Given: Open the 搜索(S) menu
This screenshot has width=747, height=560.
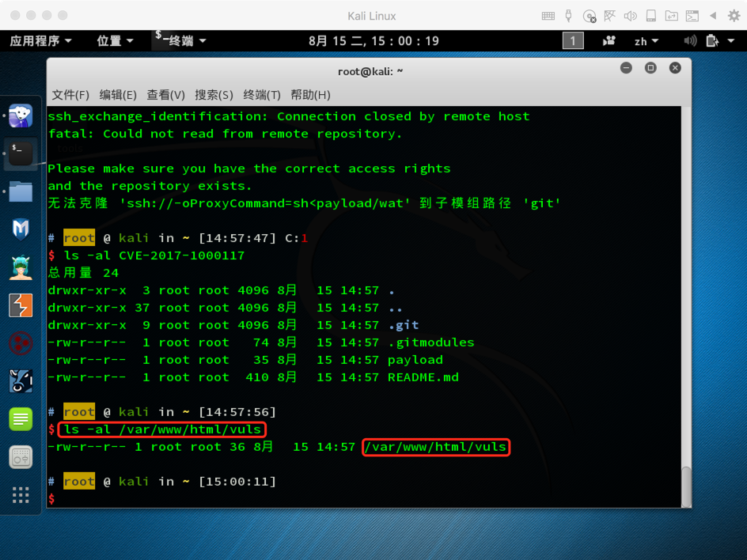Looking at the screenshot, I should tap(214, 95).
